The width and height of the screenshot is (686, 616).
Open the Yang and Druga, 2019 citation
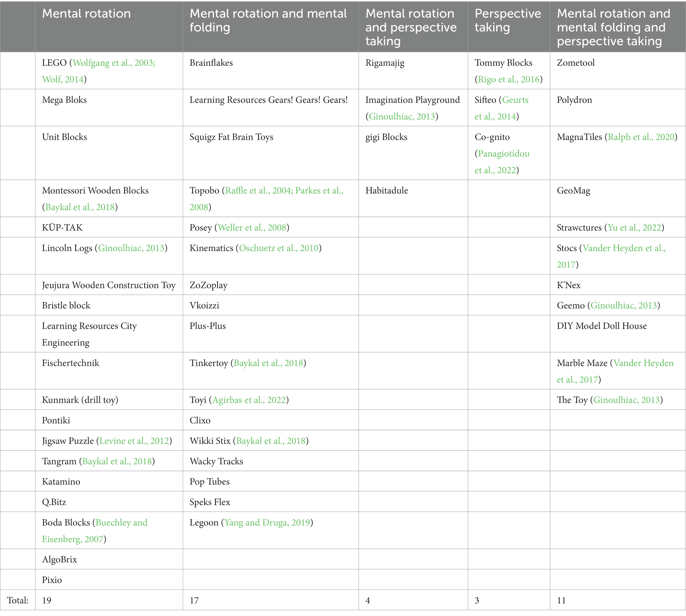pos(267,523)
